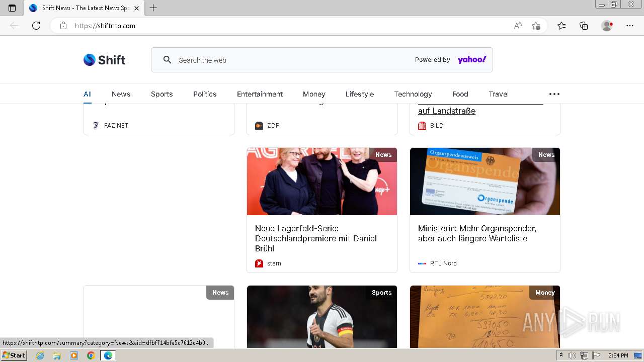Screen dimensions: 644x362
Task: Click the BILD source label
Action: pos(437,126)
